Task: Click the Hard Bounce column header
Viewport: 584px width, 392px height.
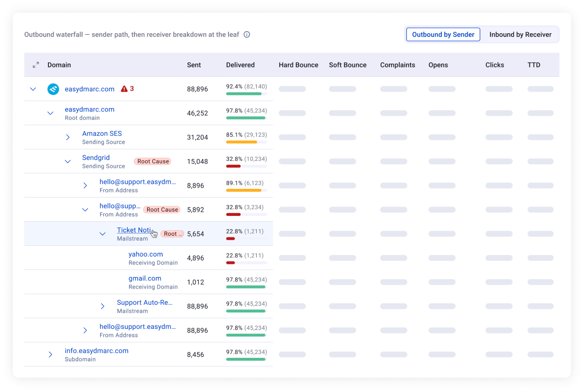Action: pyautogui.click(x=299, y=65)
